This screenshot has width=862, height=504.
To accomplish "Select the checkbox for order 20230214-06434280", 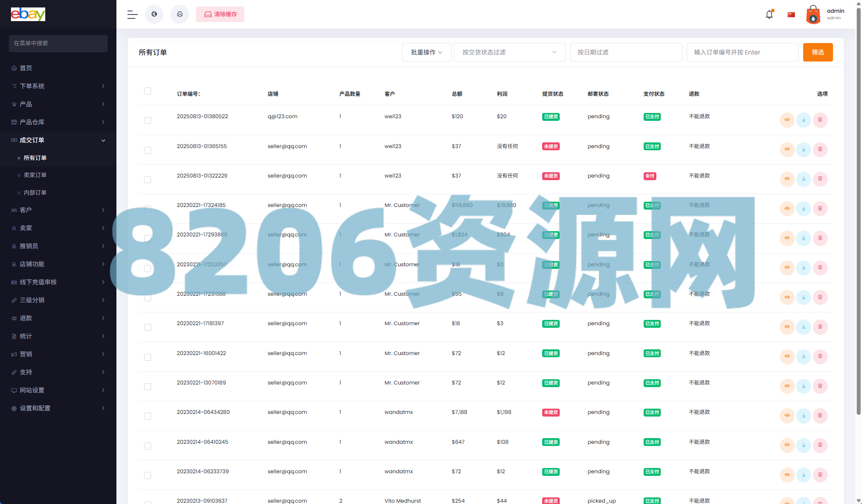I will coord(148,416).
